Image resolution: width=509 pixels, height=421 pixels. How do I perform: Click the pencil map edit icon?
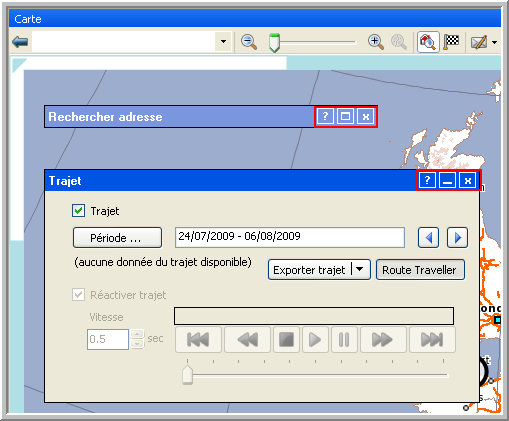point(479,42)
